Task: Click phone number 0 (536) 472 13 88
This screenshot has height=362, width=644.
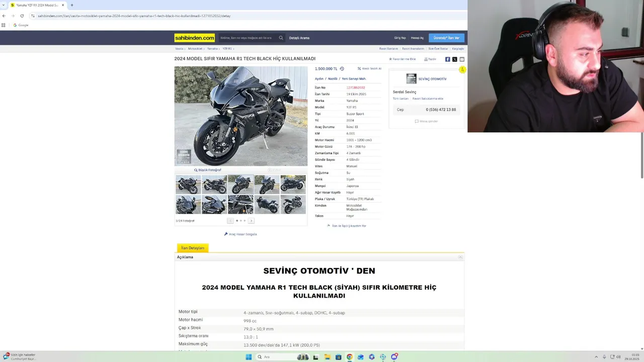Action: [x=441, y=110]
